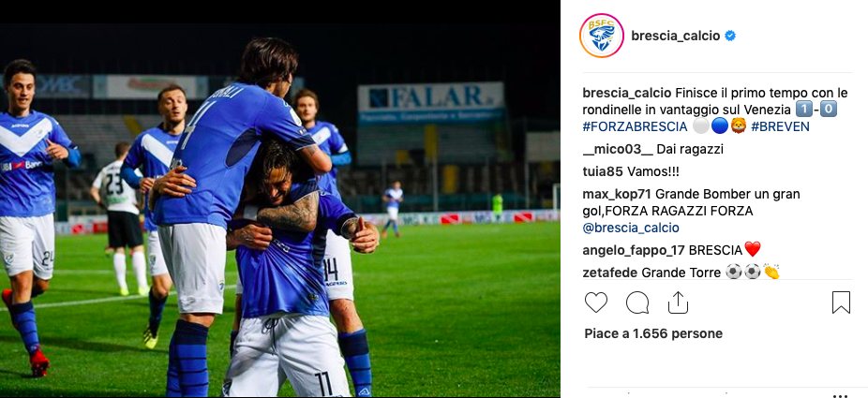Save post with the bookmark icon
This screenshot has width=868, height=398.
click(x=841, y=302)
